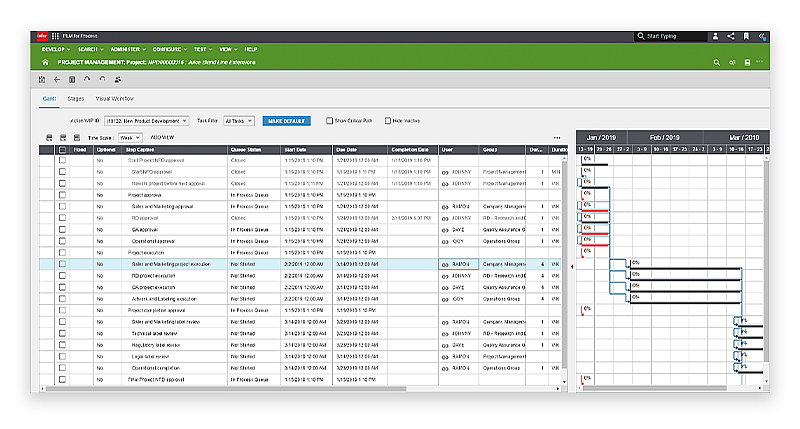The height and width of the screenshot is (429, 800).
Task: Open the Time Scale Week dropdown
Action: 130,137
